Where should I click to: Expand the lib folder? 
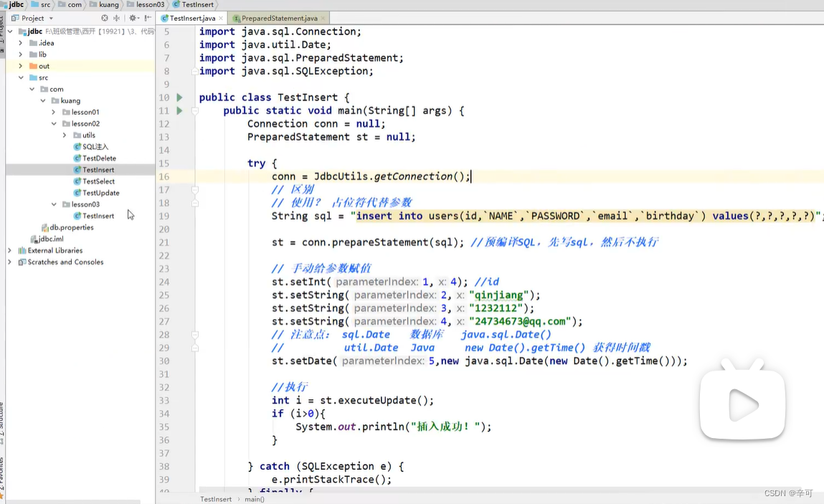(x=21, y=54)
